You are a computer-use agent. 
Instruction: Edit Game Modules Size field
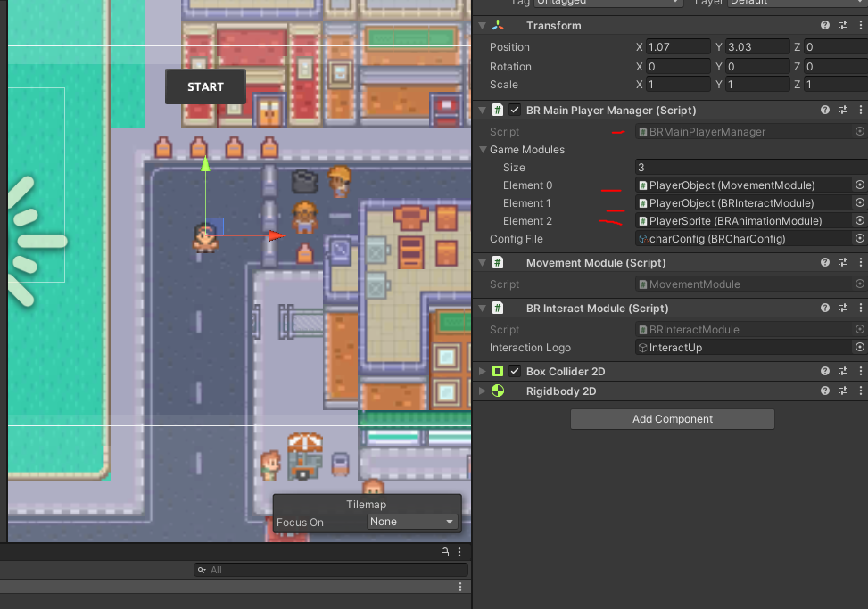click(x=751, y=167)
